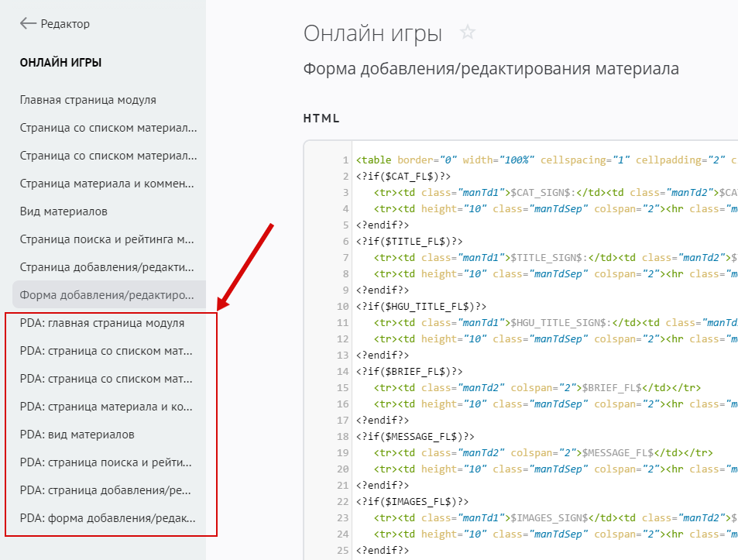738x560 pixels.
Task: Select PDA: страница добавления/ре… item
Action: pos(107,490)
